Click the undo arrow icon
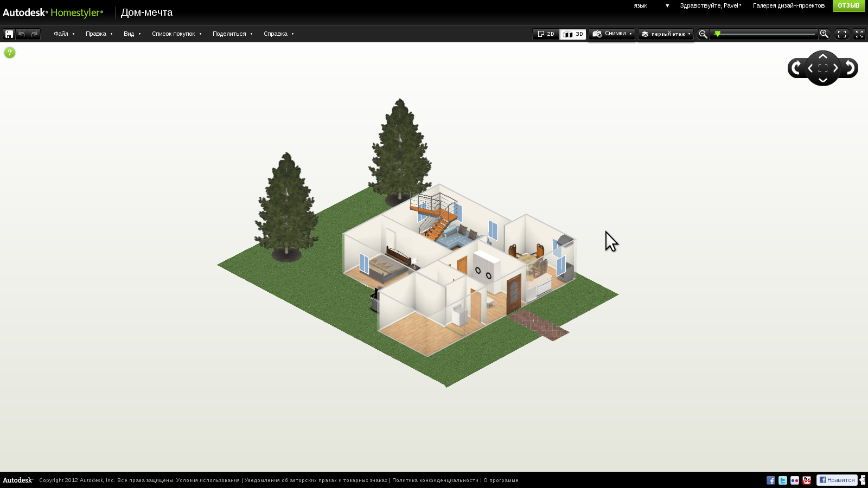Viewport: 868px width, 488px height. tap(22, 34)
